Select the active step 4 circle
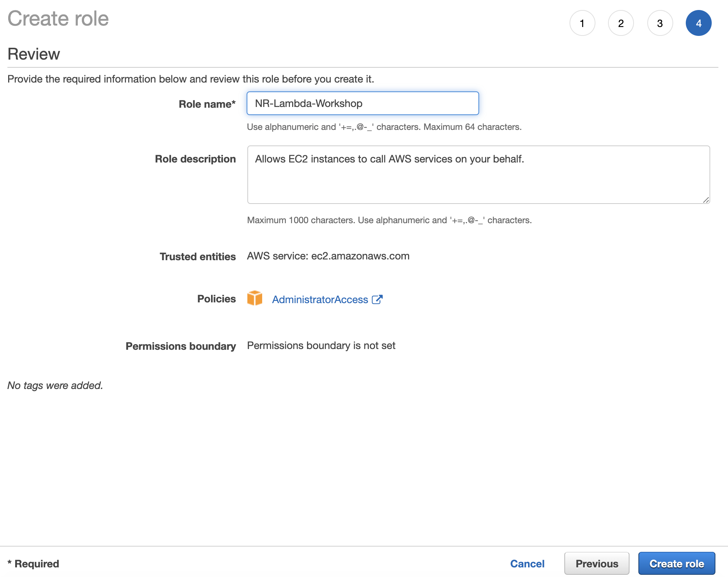 [x=699, y=23]
